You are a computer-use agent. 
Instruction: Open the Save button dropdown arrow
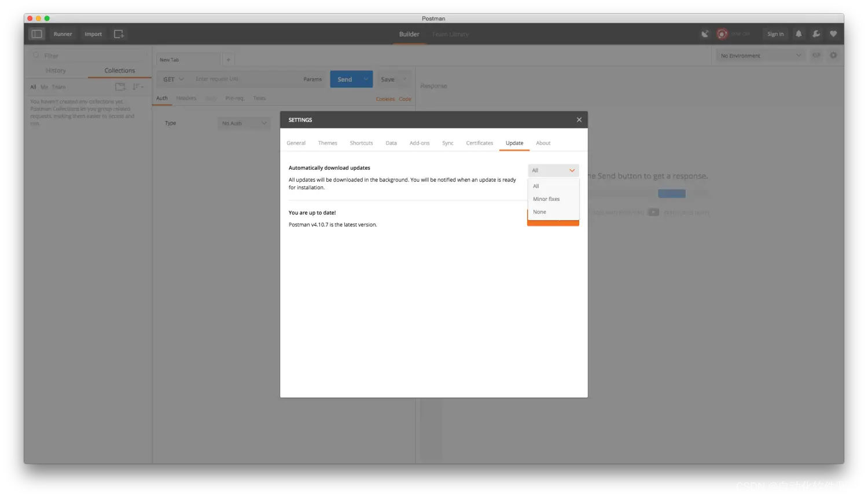tap(404, 79)
